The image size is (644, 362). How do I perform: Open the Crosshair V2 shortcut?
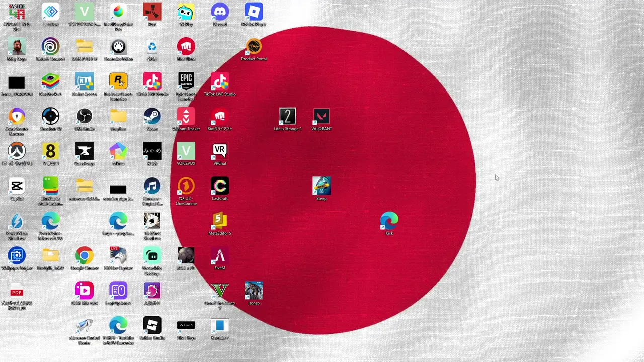[x=50, y=116]
